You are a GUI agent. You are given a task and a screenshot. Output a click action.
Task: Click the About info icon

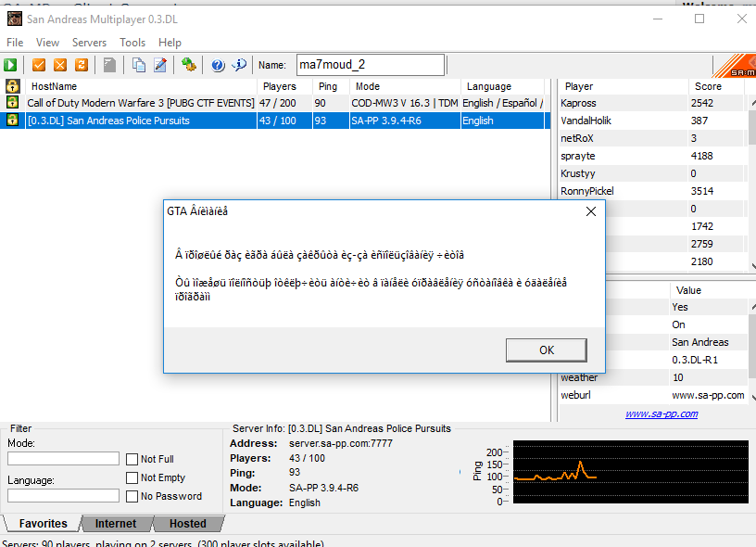click(239, 65)
